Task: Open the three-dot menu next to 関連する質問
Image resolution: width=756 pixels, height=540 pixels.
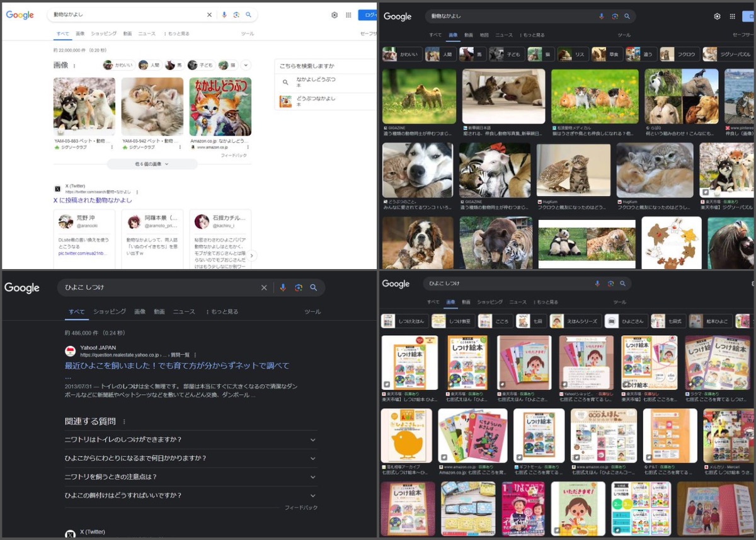Action: [124, 422]
